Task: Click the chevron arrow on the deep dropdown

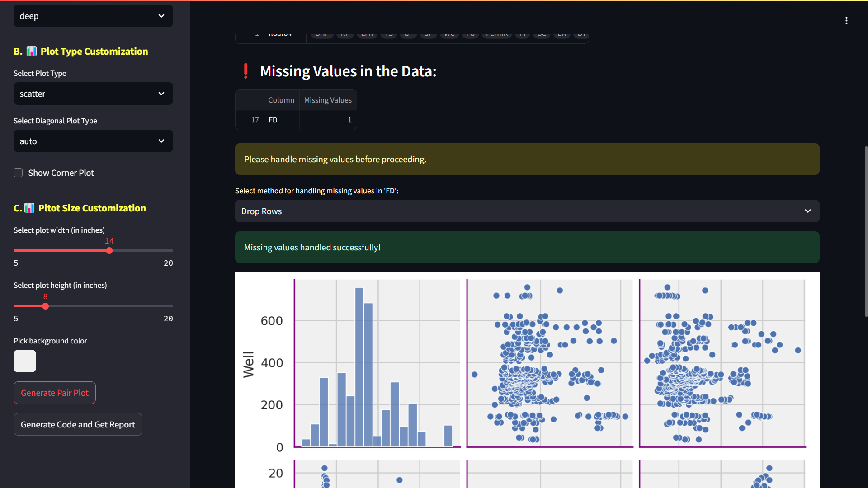Action: click(161, 16)
